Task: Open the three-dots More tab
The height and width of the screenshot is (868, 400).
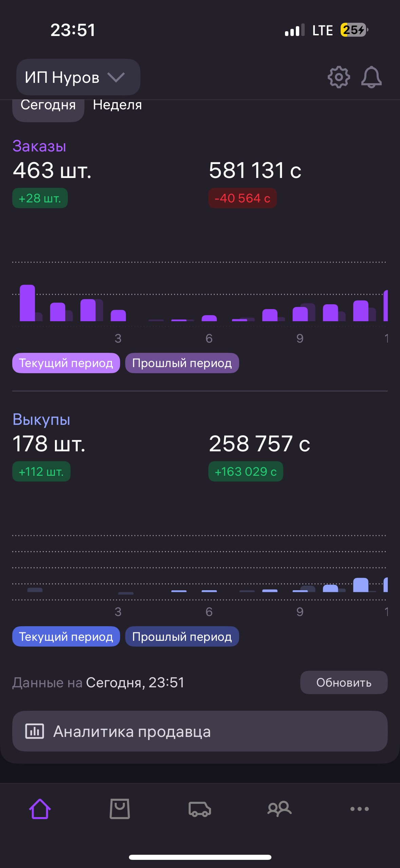Action: coord(360,809)
